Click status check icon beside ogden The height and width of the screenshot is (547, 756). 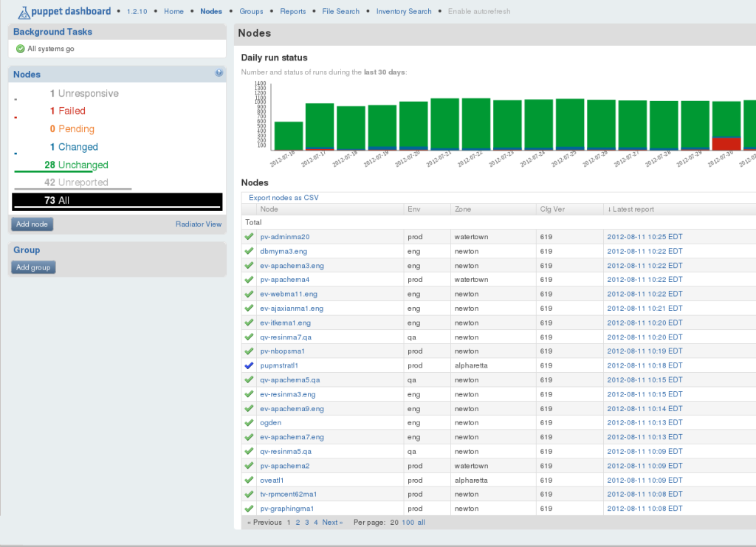click(249, 423)
